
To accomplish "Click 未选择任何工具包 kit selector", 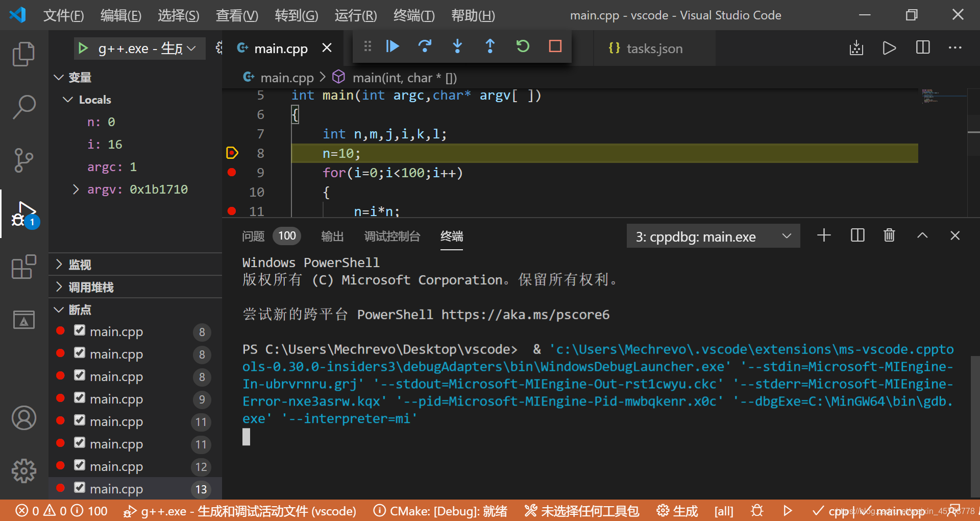I will (x=581, y=511).
